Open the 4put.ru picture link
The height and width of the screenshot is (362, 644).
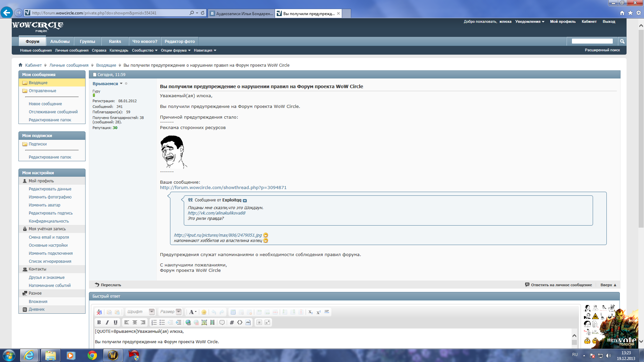click(218, 235)
